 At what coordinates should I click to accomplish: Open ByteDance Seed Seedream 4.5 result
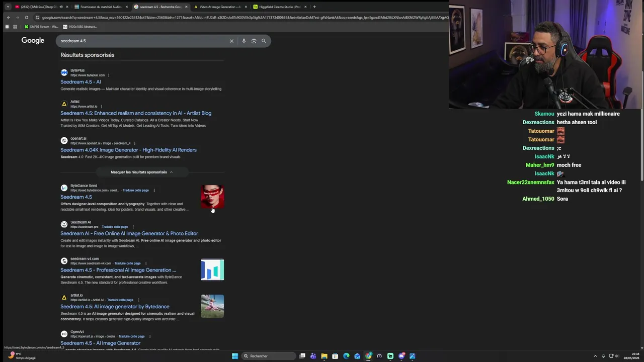click(x=76, y=197)
